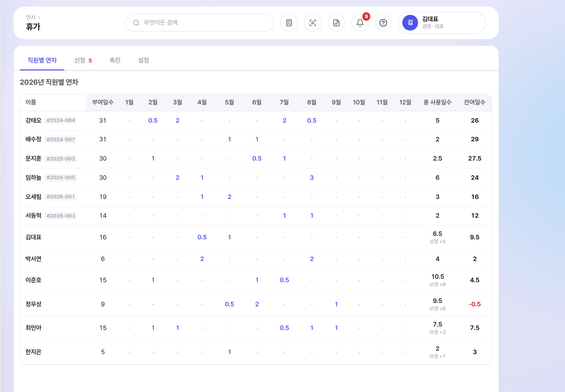Viewport: 565px width, 392px height.
Task: Click 강태오's February value 0.5
Action: pyautogui.click(x=153, y=120)
